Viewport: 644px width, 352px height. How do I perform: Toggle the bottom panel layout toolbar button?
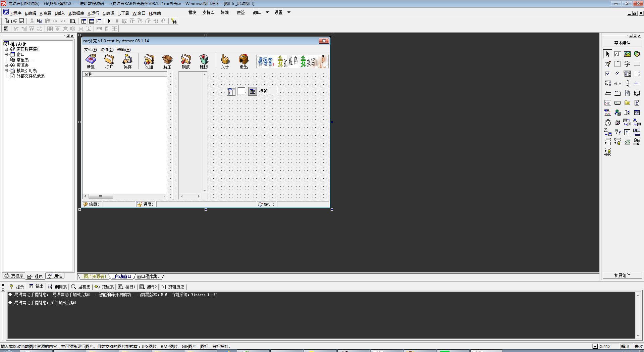pyautogui.click(x=91, y=21)
